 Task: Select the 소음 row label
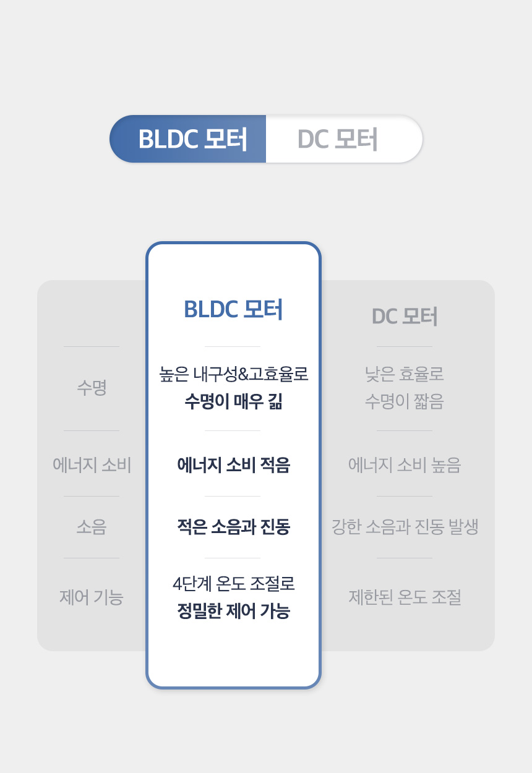(x=92, y=527)
